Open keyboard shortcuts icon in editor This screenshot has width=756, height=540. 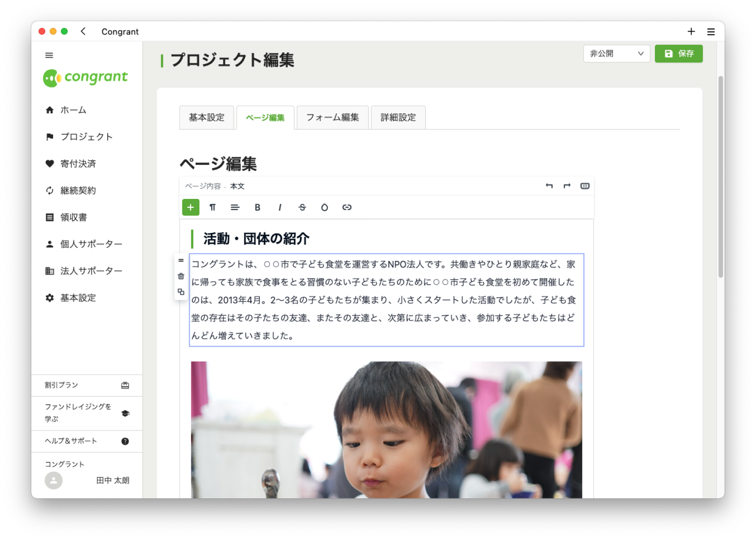pyautogui.click(x=585, y=186)
